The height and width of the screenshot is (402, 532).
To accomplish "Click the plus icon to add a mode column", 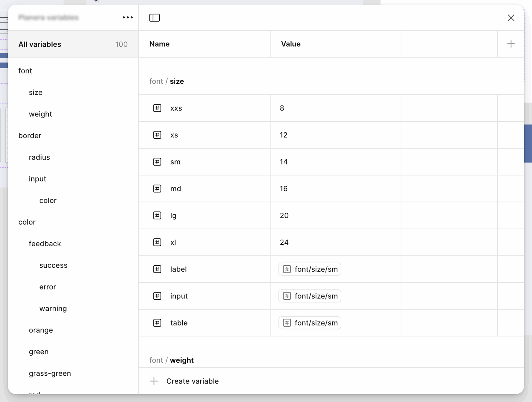I will 511,44.
